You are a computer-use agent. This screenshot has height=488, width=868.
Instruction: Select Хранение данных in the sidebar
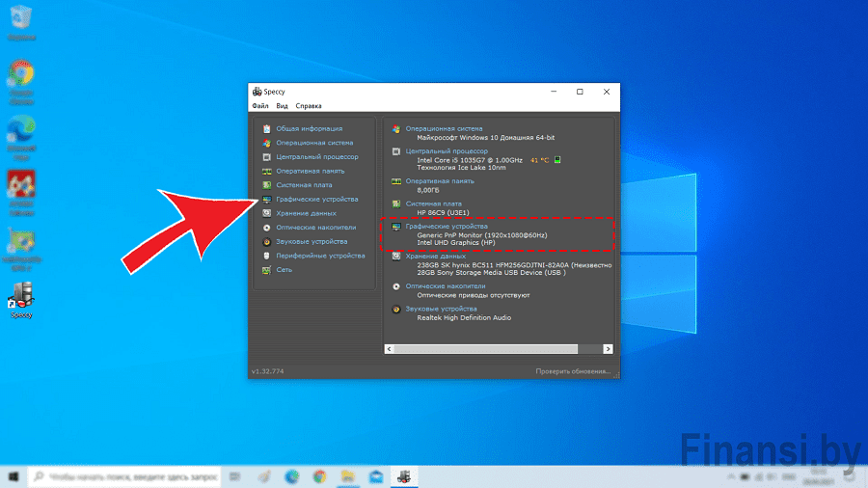point(306,213)
